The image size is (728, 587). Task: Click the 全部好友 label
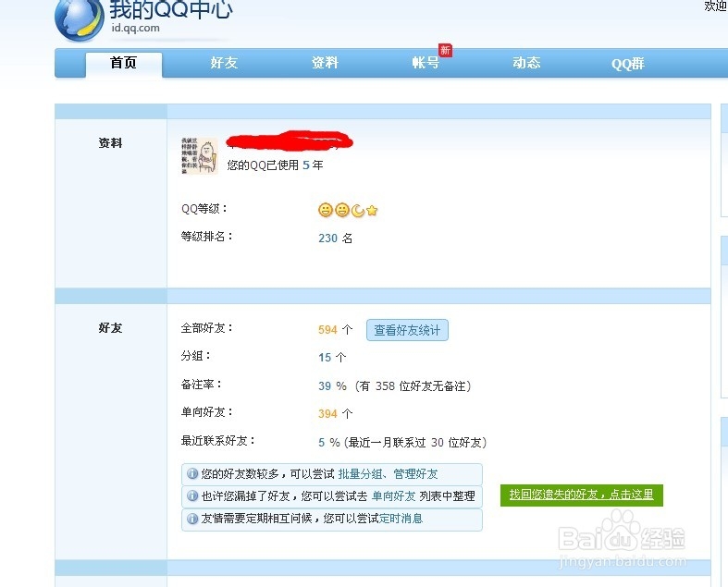pyautogui.click(x=206, y=328)
